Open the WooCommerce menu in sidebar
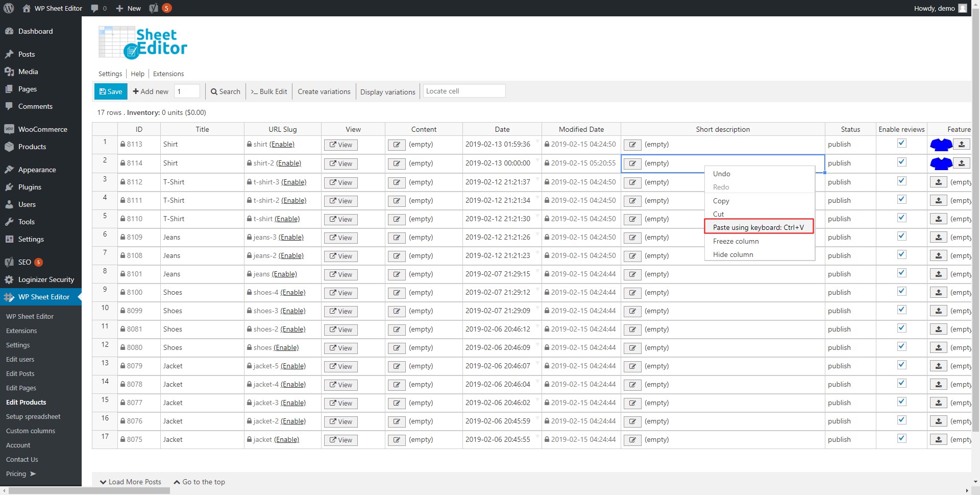The width and height of the screenshot is (980, 495). [42, 129]
